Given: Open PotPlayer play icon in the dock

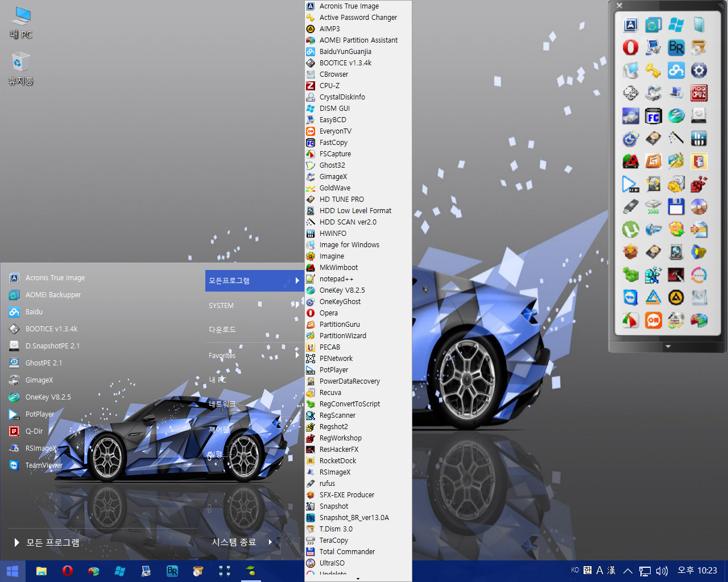Looking at the screenshot, I should pos(630,184).
